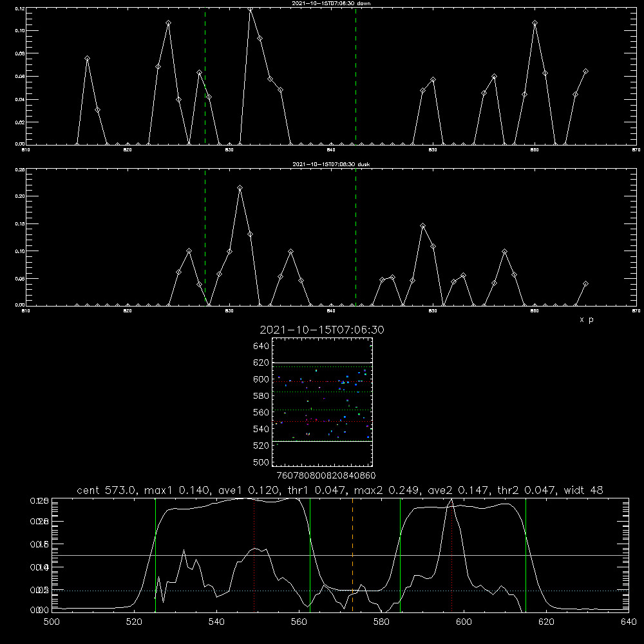Click right green dashed line in dusk plot

(355, 238)
